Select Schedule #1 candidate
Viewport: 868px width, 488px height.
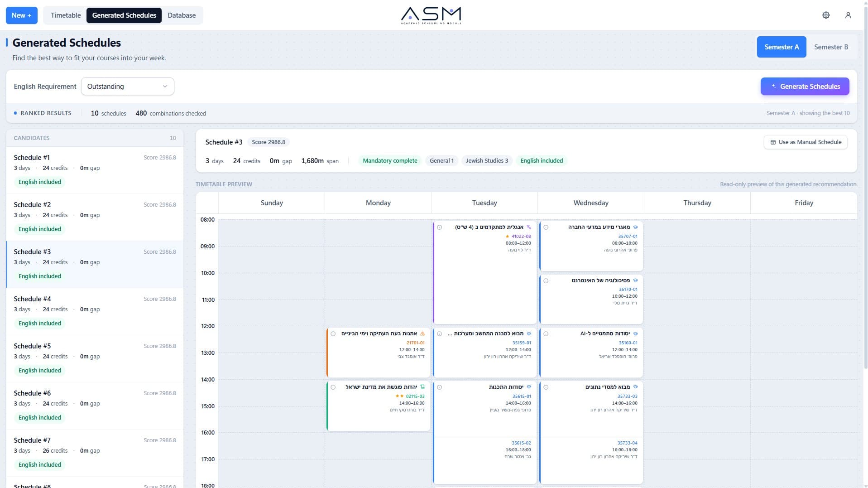click(x=95, y=170)
